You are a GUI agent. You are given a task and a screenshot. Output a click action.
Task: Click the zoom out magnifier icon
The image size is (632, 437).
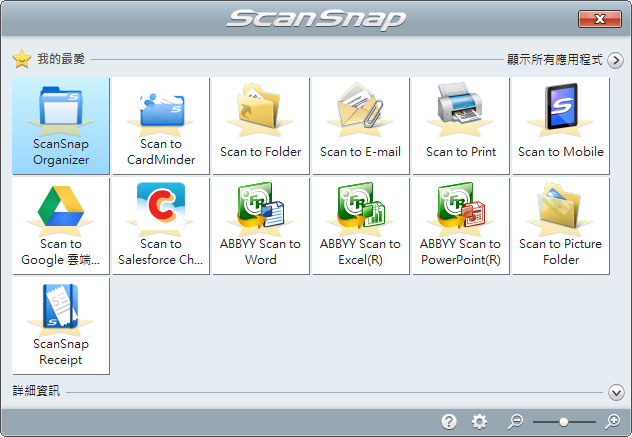pos(515,422)
